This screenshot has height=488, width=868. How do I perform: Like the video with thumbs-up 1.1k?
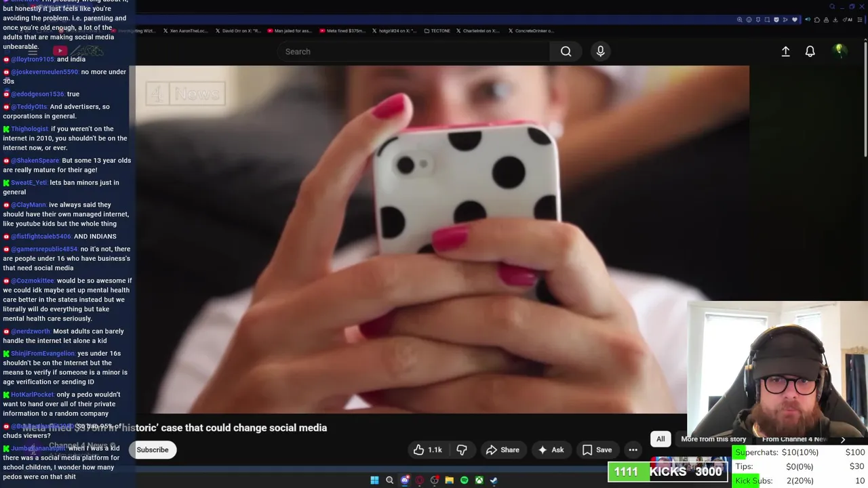(x=427, y=450)
